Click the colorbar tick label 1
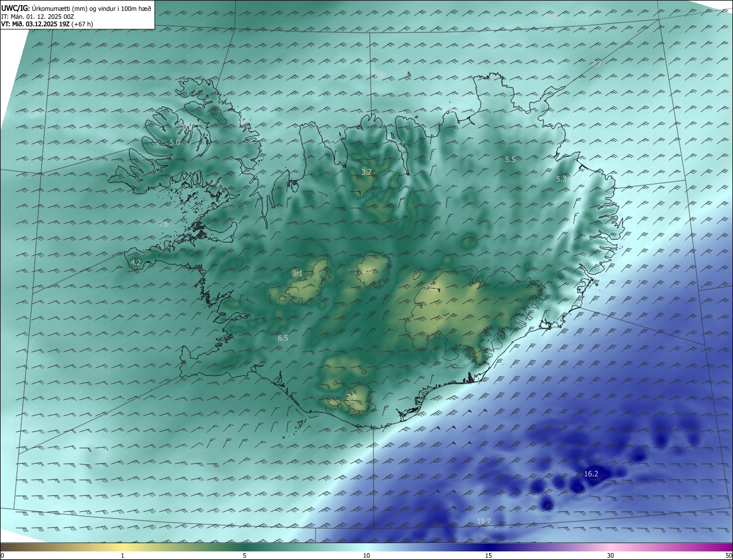The width and height of the screenshot is (733, 560). (x=123, y=555)
